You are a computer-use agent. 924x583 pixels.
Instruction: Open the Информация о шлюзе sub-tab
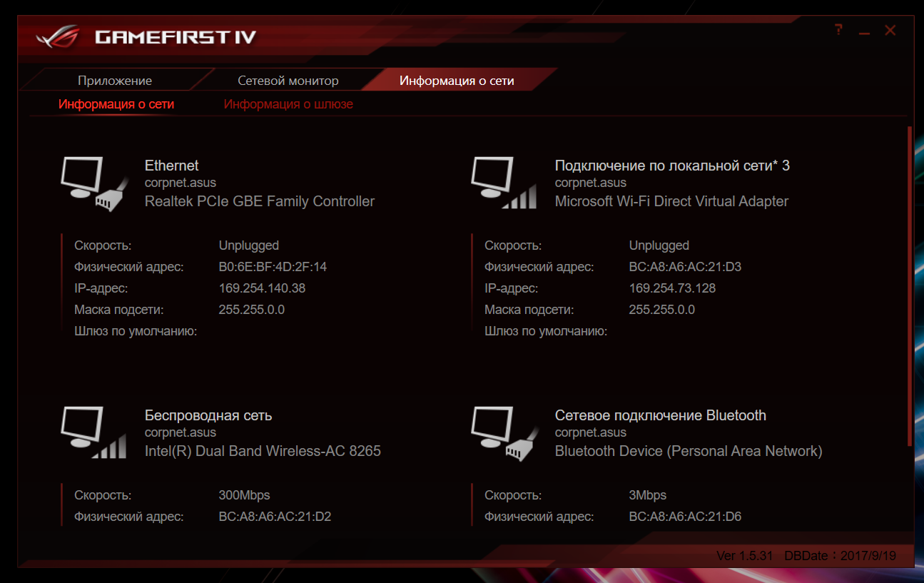click(x=288, y=104)
